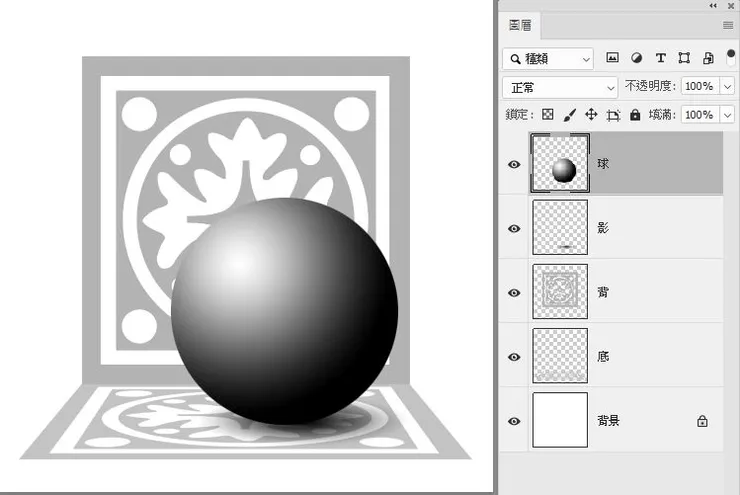Click the 影 layer name
The image size is (740, 495).
point(603,228)
